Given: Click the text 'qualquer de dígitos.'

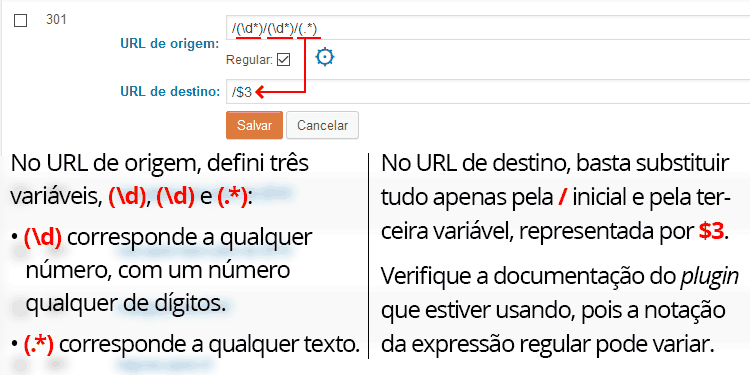Looking at the screenshot, I should [126, 303].
